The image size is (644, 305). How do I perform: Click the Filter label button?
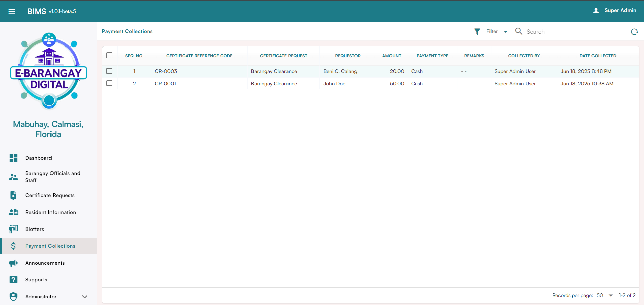492,31
